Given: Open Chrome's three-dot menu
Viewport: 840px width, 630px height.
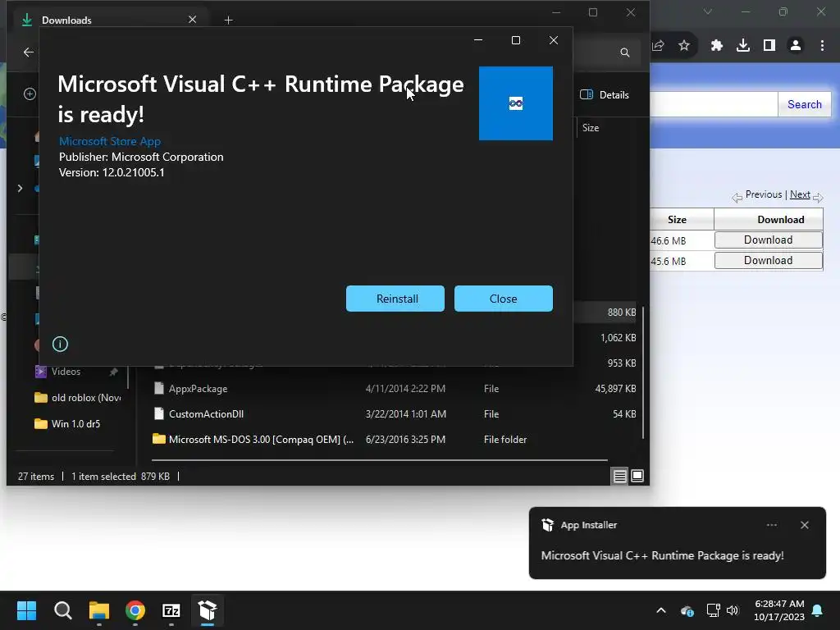Looking at the screenshot, I should point(822,46).
